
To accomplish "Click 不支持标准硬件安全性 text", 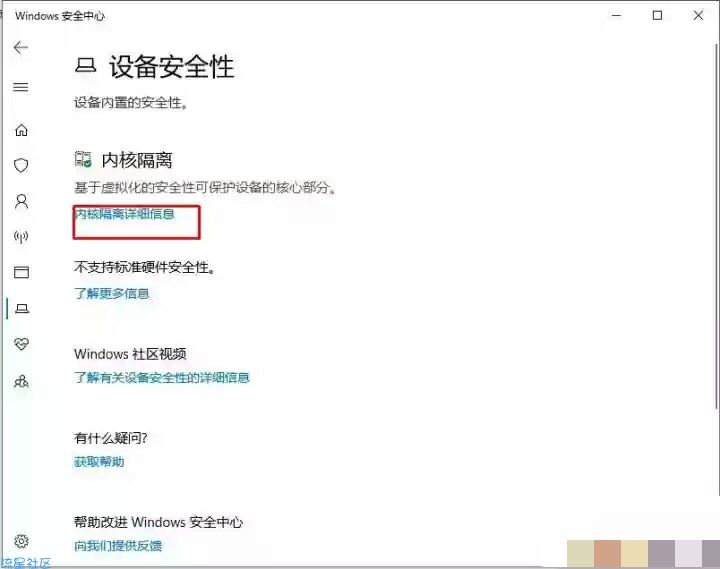I will [144, 267].
